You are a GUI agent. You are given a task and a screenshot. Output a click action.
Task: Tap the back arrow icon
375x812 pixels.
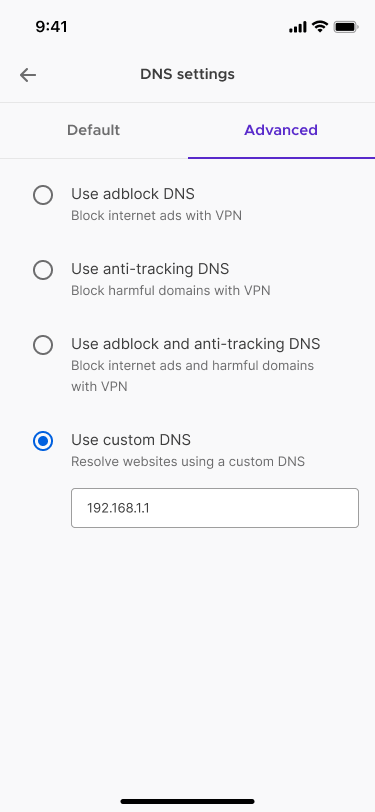(x=28, y=75)
